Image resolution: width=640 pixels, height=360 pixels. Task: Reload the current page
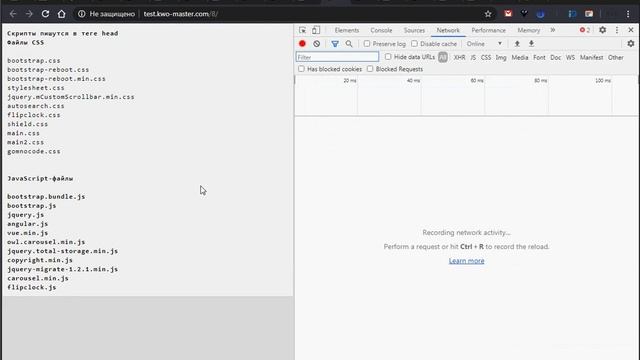point(45,14)
